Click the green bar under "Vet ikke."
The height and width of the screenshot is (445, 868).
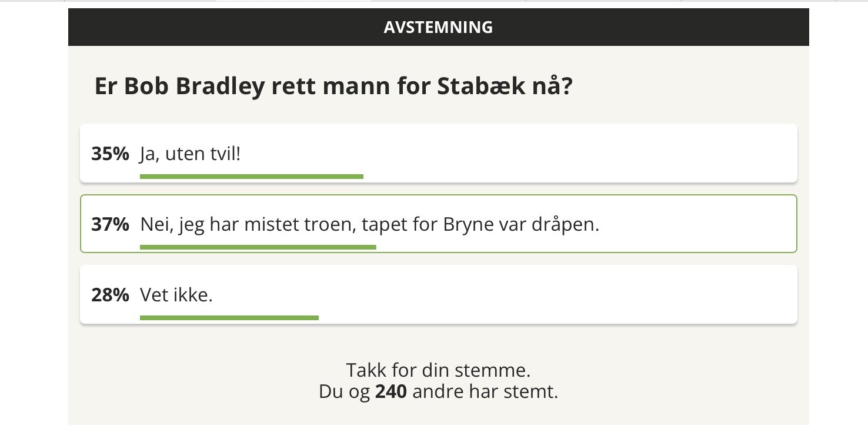229,318
